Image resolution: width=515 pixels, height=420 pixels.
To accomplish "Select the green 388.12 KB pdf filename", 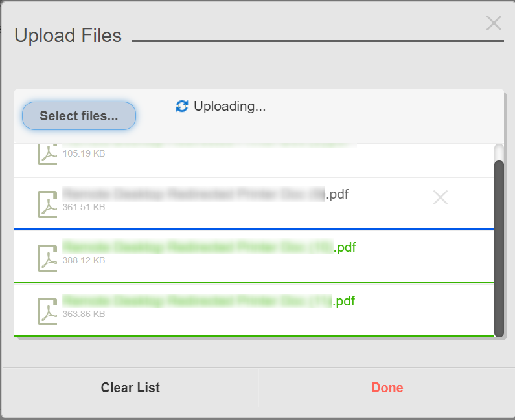I will tap(209, 247).
